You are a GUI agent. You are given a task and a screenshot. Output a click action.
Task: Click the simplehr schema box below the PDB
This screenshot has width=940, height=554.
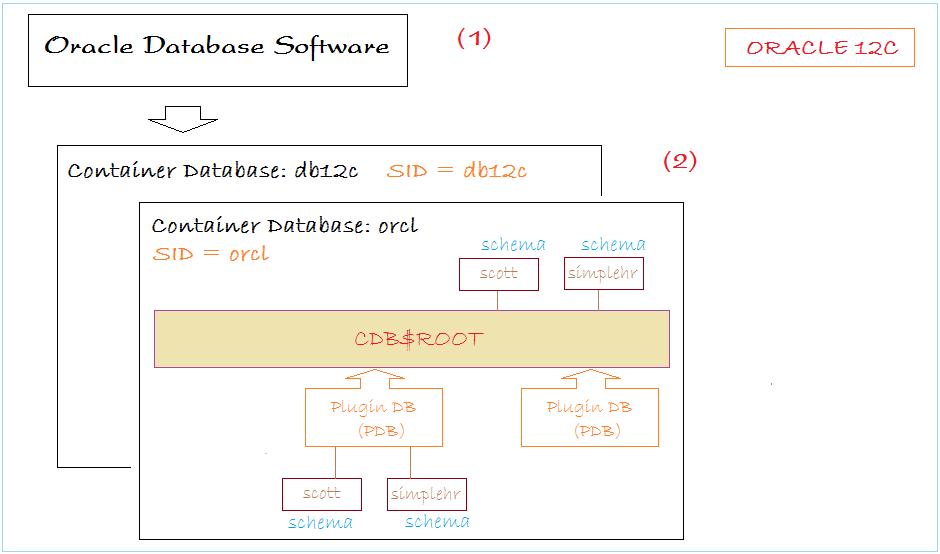[x=427, y=494]
